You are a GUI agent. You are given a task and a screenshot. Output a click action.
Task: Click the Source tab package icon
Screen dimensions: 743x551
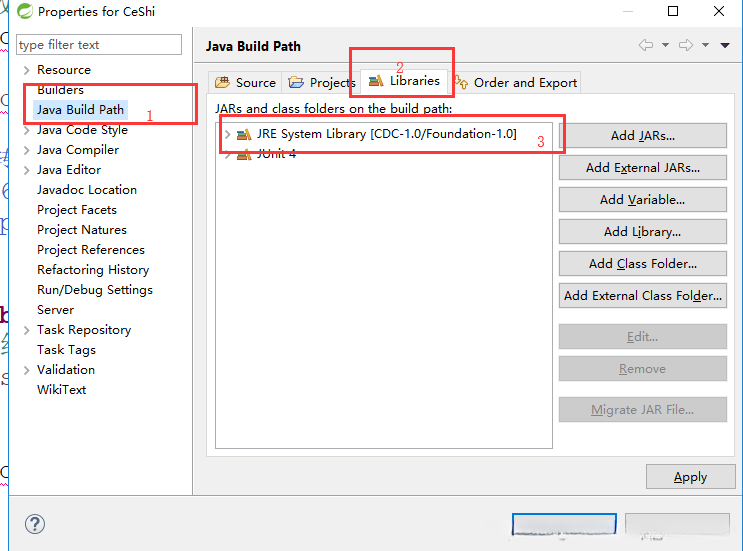coord(222,82)
